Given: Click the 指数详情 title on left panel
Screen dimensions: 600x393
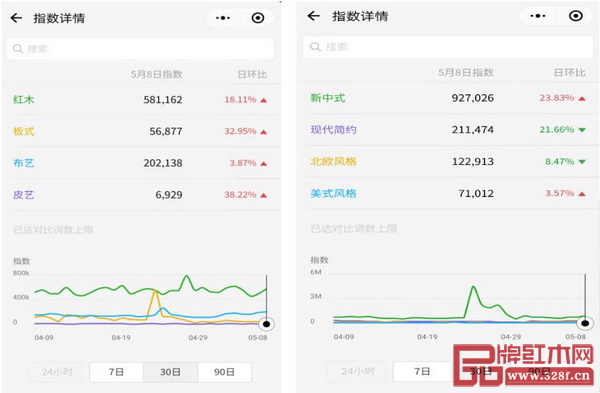Looking at the screenshot, I should 59,18.
